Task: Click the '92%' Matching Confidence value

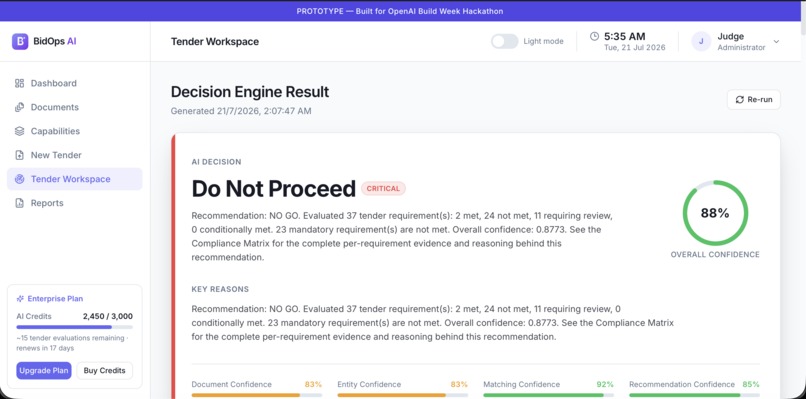Action: pos(605,385)
